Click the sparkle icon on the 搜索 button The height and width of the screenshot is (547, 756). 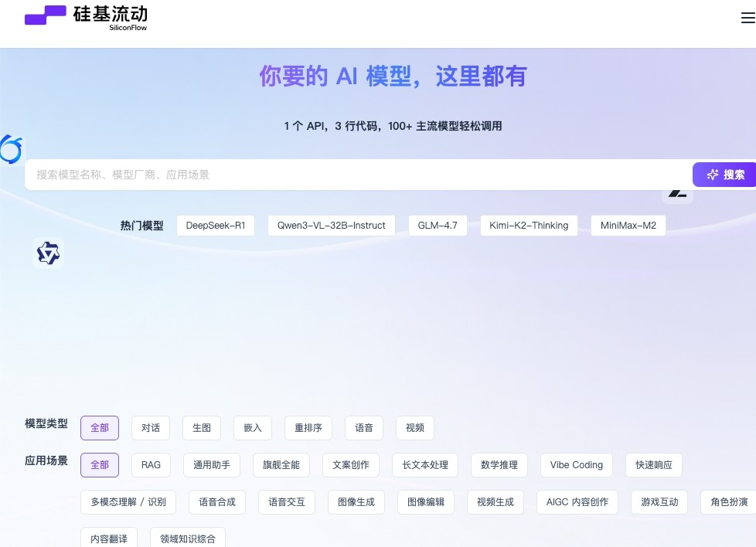tap(713, 175)
